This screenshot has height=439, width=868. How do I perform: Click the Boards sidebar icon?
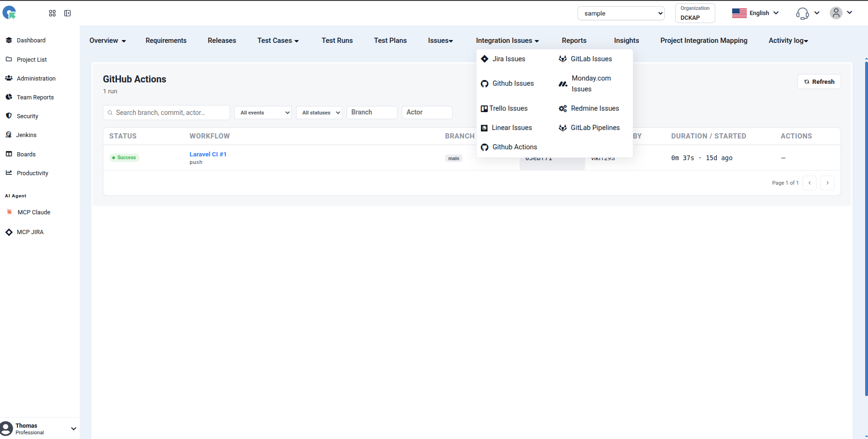pos(9,154)
